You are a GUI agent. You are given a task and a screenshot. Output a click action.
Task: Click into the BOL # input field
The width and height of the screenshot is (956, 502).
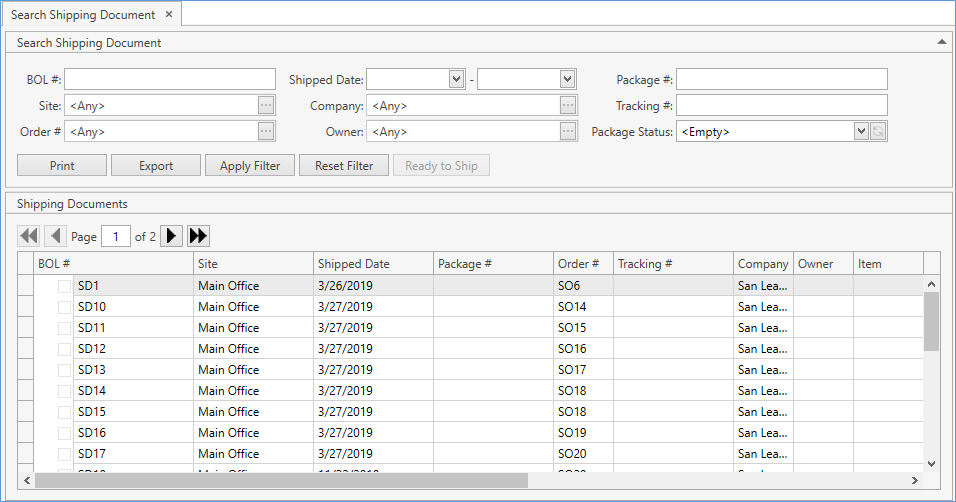coord(170,79)
